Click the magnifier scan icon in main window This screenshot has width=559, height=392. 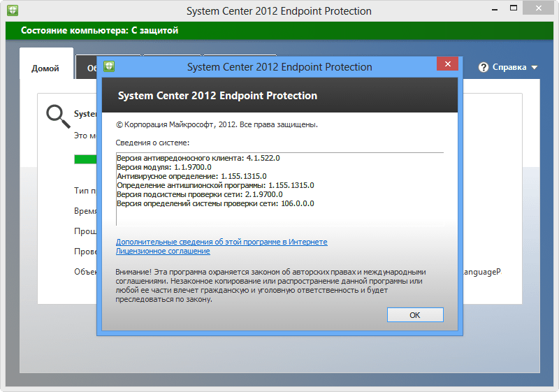[58, 116]
